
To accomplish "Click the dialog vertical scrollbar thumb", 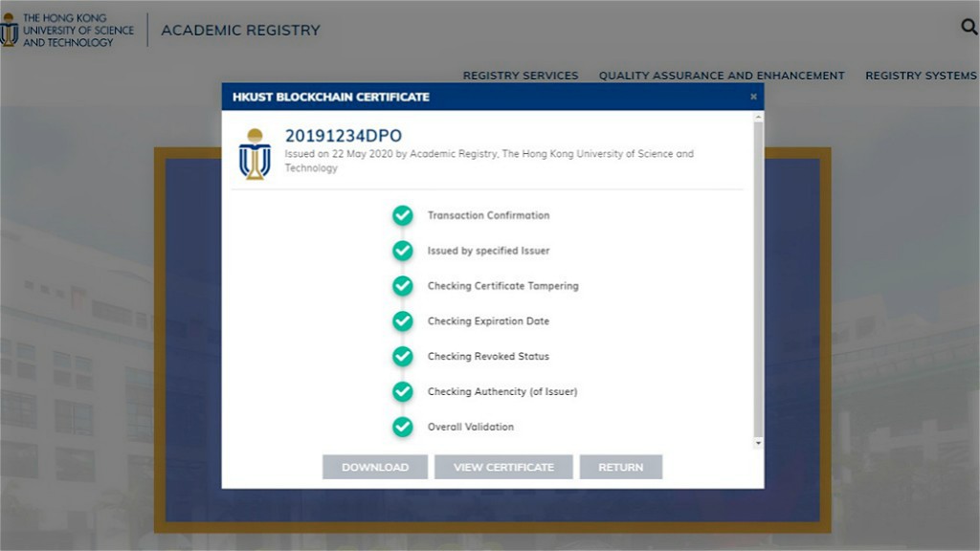I will [758, 279].
